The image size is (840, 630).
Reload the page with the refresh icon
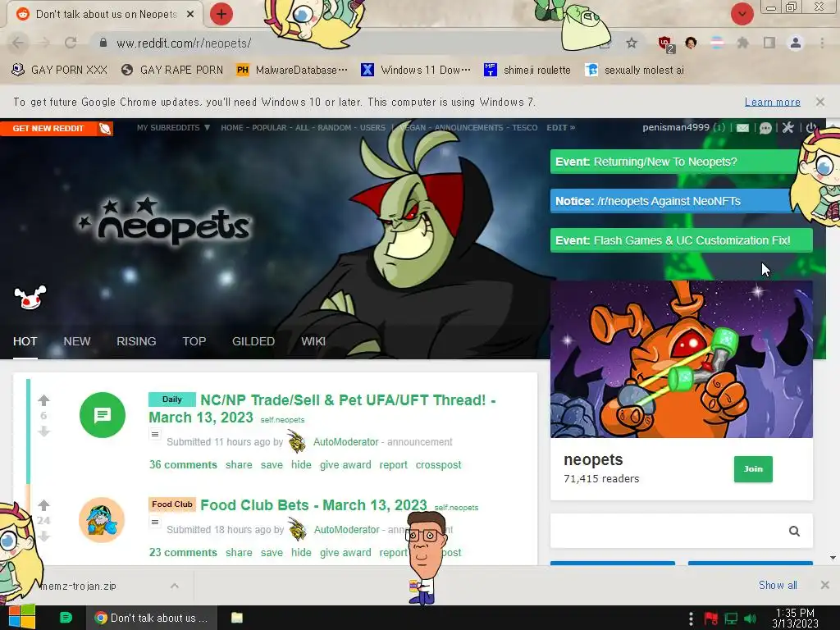tap(71, 43)
